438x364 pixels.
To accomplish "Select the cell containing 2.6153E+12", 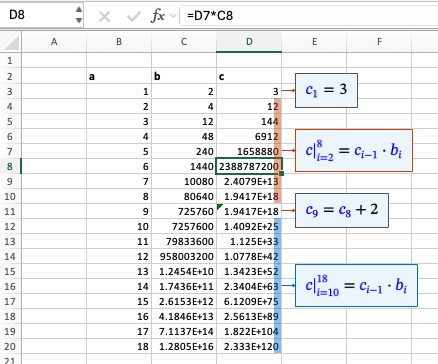I will 184,301.
